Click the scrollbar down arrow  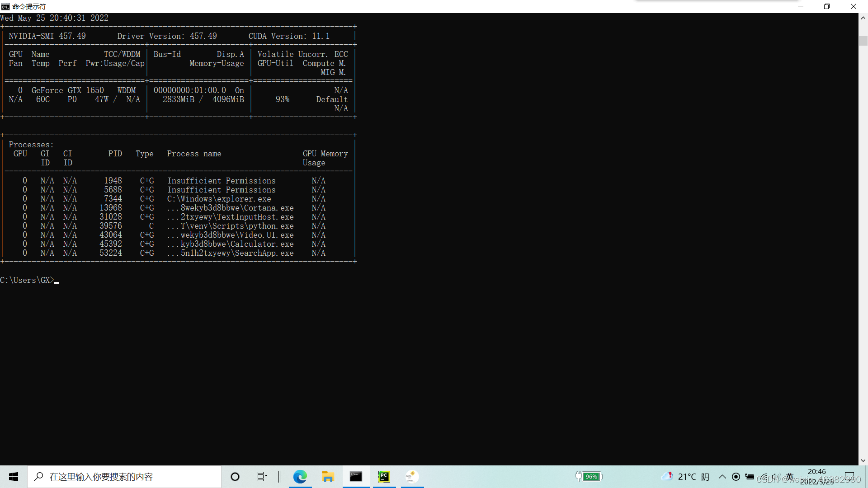click(x=863, y=460)
